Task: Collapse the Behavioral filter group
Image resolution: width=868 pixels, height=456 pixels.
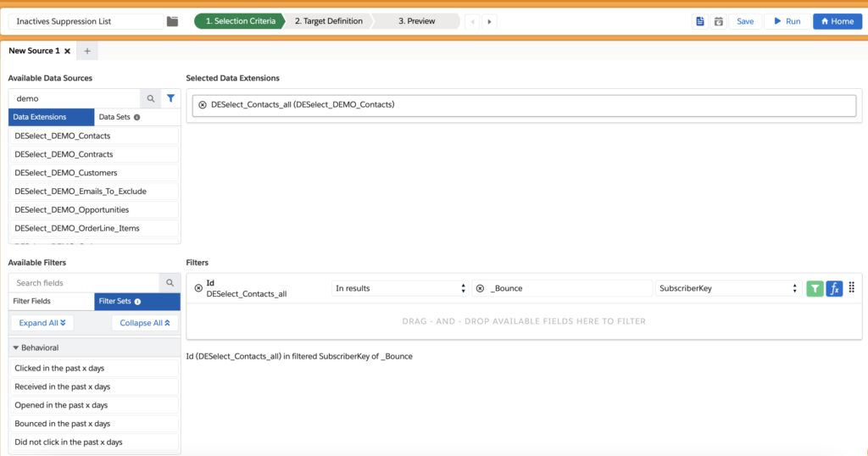Action: pyautogui.click(x=17, y=348)
